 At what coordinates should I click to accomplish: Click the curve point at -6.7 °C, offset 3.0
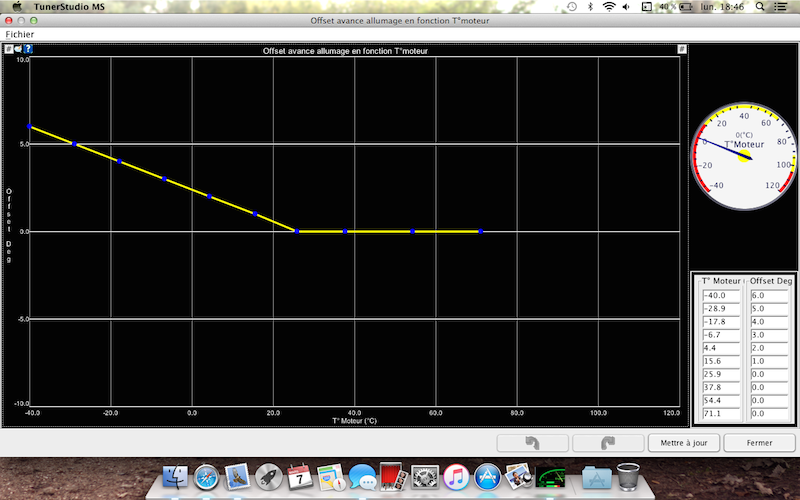click(x=164, y=179)
